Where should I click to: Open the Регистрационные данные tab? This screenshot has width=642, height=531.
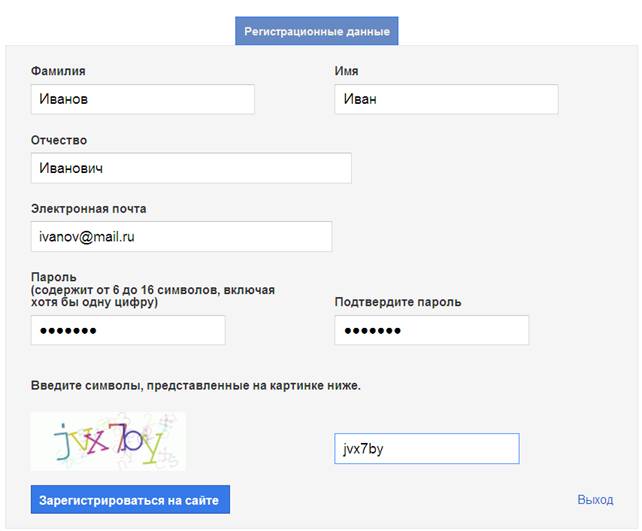click(x=316, y=31)
